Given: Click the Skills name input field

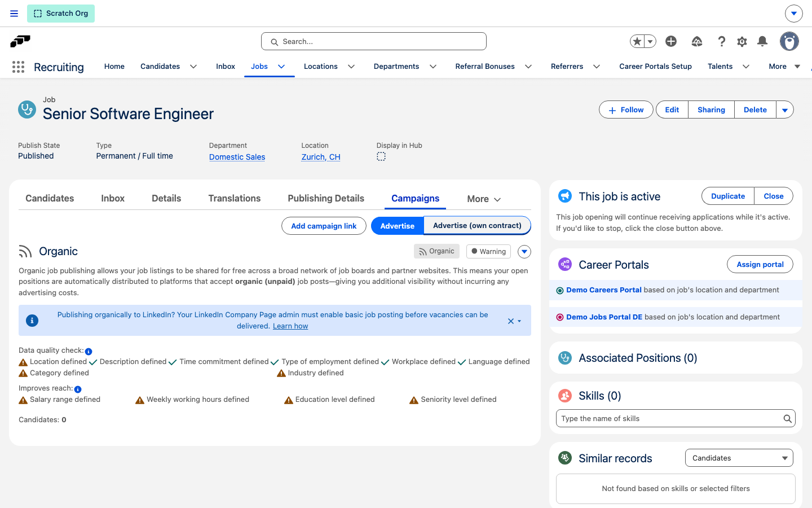Looking at the screenshot, I should click(x=676, y=419).
